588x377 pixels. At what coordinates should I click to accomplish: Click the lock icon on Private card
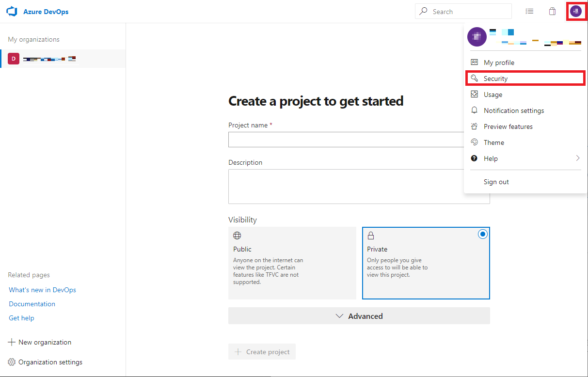click(x=371, y=236)
